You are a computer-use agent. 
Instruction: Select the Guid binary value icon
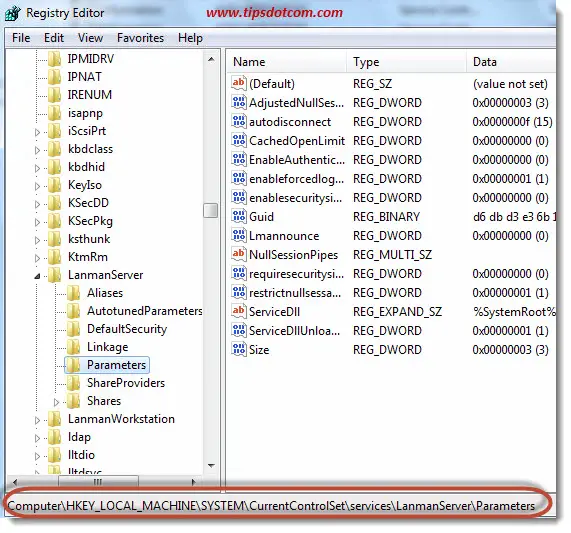[239, 216]
